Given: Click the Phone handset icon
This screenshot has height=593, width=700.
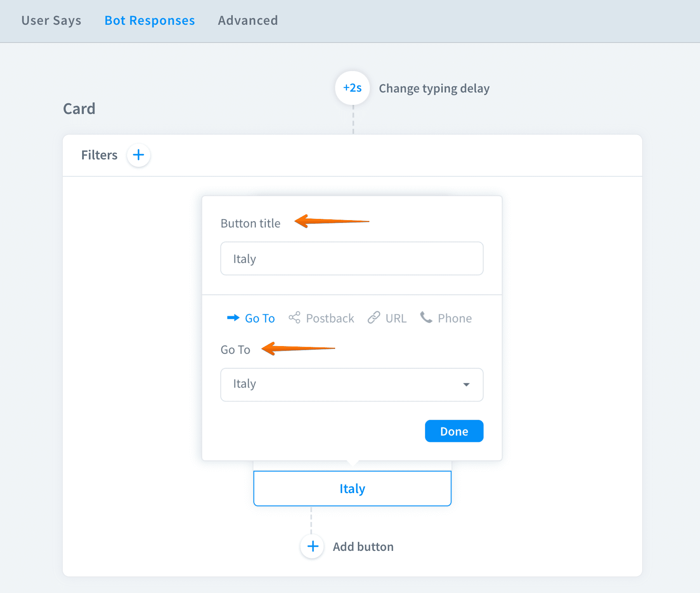Looking at the screenshot, I should [426, 318].
